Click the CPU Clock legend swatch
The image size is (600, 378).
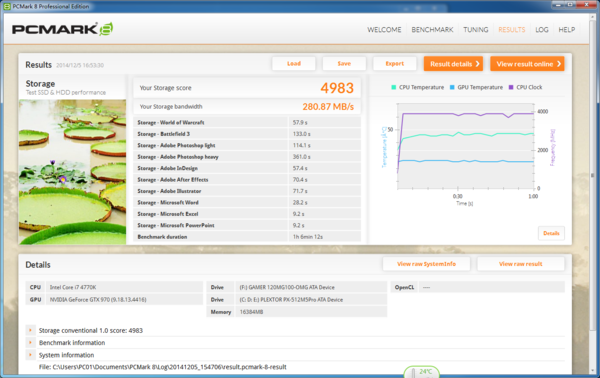pos(511,87)
